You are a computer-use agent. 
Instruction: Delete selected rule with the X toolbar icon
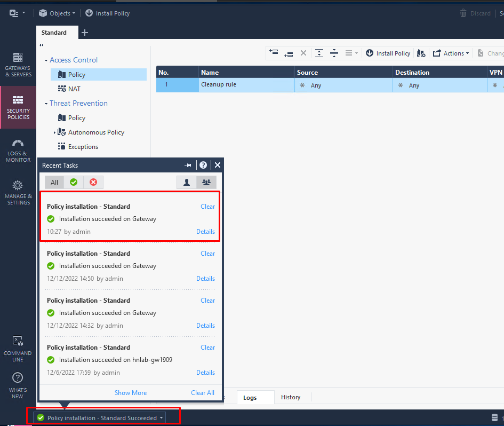[303, 53]
